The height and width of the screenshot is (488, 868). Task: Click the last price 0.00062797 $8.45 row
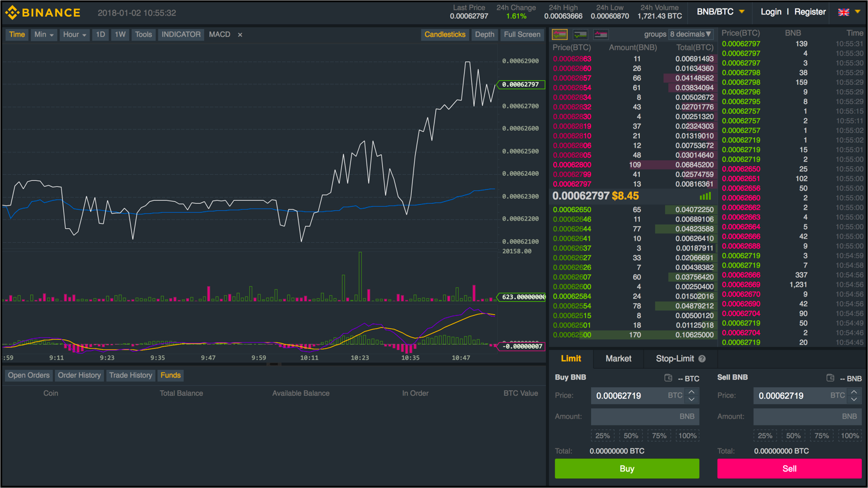click(x=633, y=196)
